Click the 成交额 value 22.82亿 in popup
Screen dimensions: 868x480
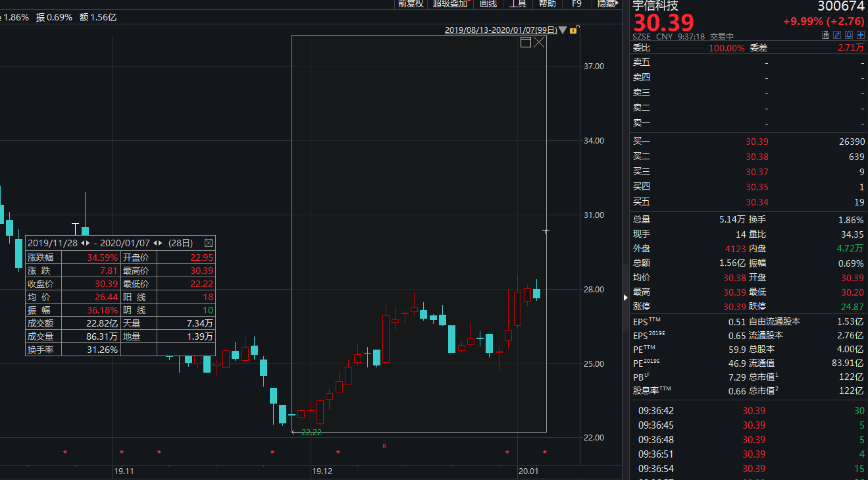pos(103,323)
